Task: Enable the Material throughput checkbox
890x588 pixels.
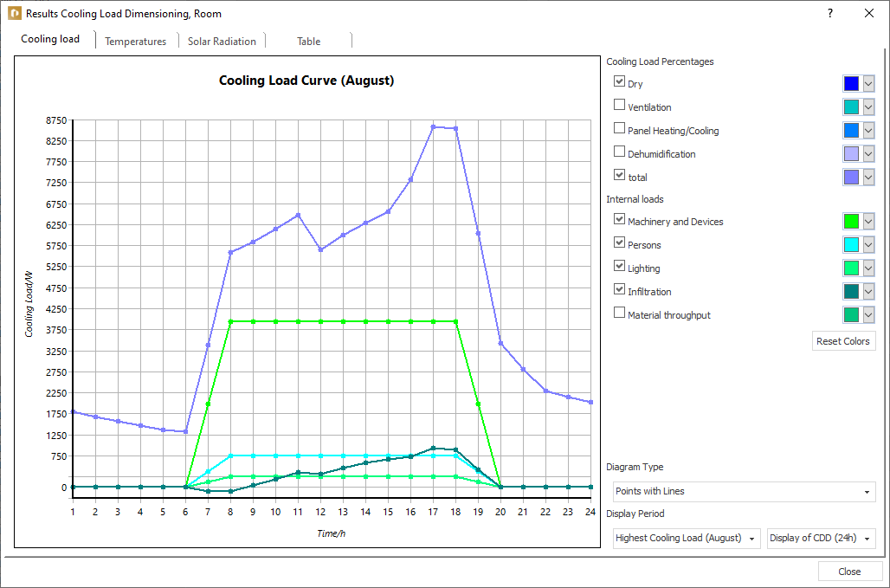Action: point(619,313)
